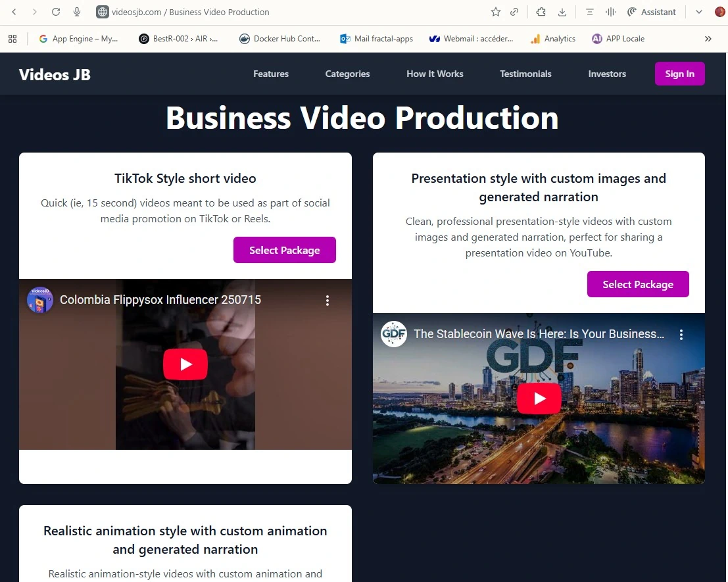Screen dimensions: 728x582
Task: Open the Docker Hub bookmark
Action: pyautogui.click(x=280, y=39)
